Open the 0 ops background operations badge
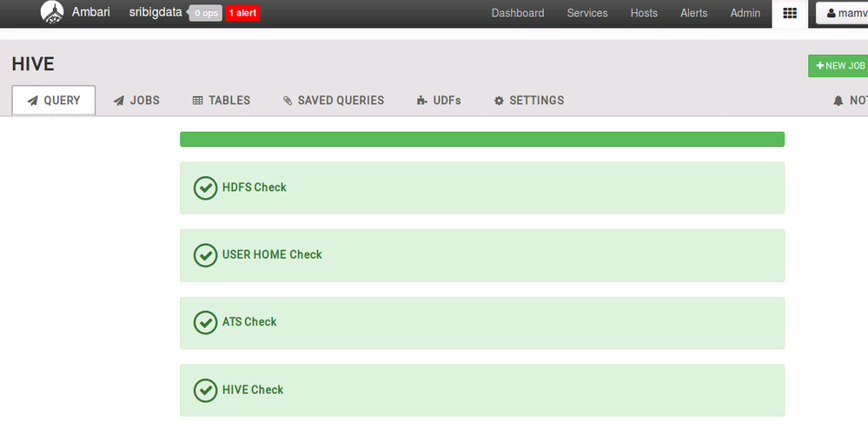 coord(205,13)
